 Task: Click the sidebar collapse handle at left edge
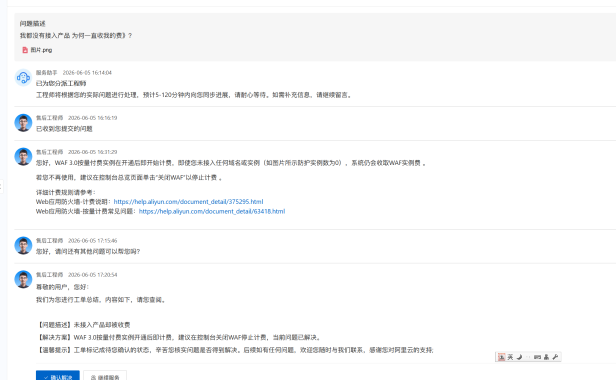pyautogui.click(x=2, y=186)
